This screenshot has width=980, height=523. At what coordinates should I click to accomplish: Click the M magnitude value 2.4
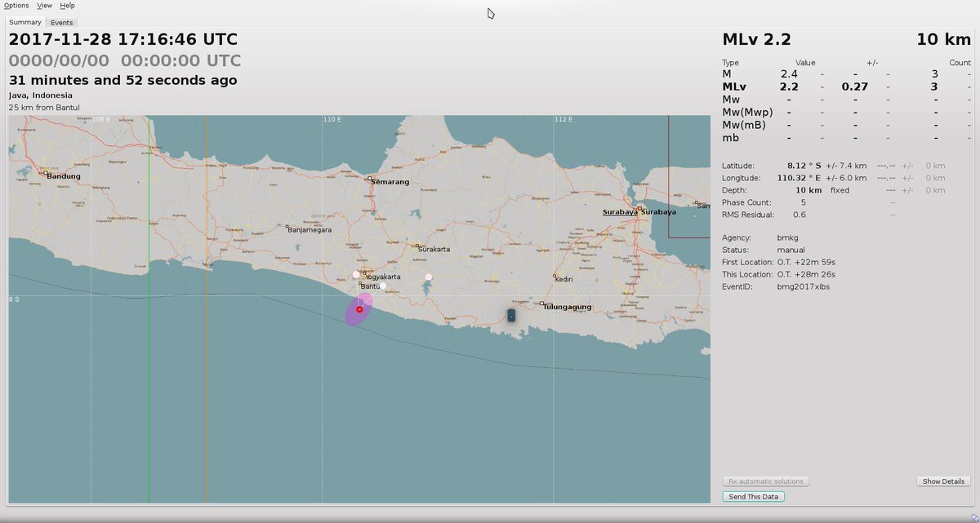789,74
